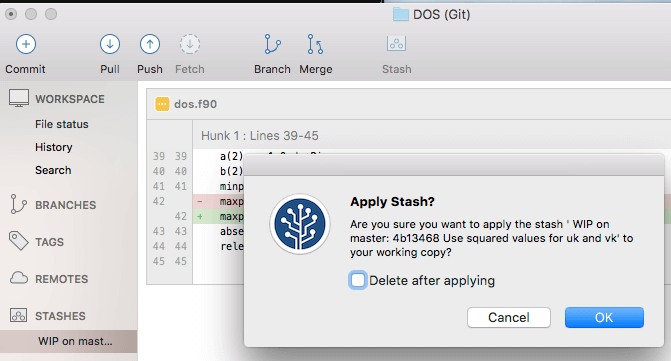Open the Merge toolbar icon
The image size is (671, 361).
pyautogui.click(x=315, y=44)
